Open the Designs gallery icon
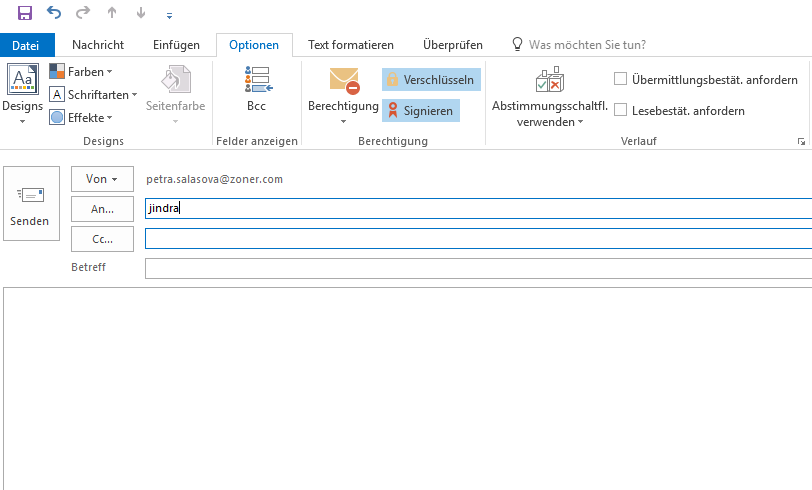This screenshot has width=812, height=490. (x=23, y=79)
